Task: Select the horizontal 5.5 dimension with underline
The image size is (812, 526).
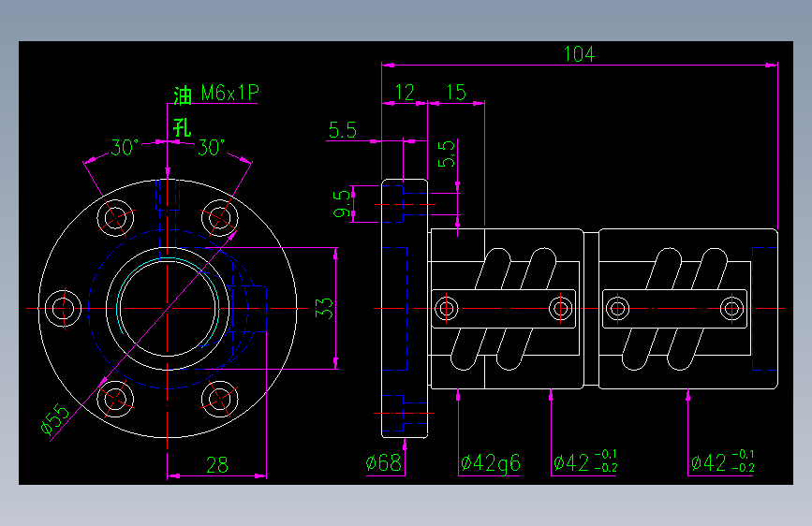Action: 342,130
